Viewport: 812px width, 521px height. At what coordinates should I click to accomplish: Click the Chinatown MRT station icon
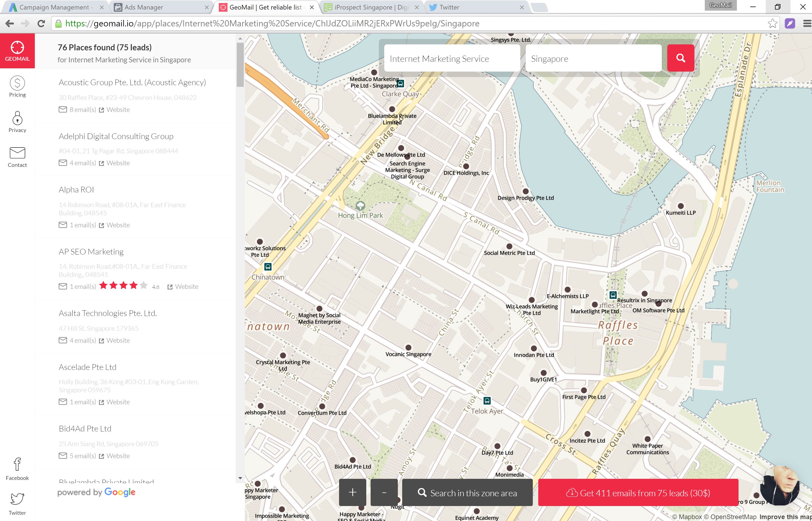tap(268, 266)
